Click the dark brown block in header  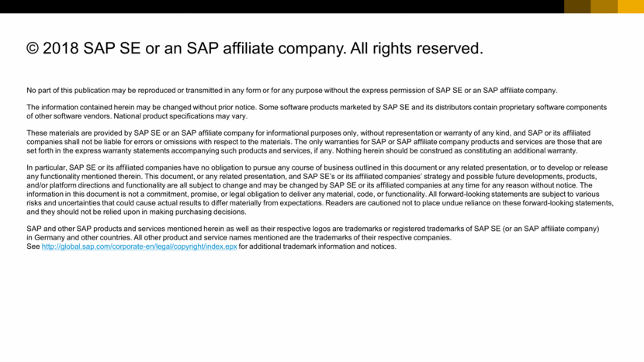[576, 7]
